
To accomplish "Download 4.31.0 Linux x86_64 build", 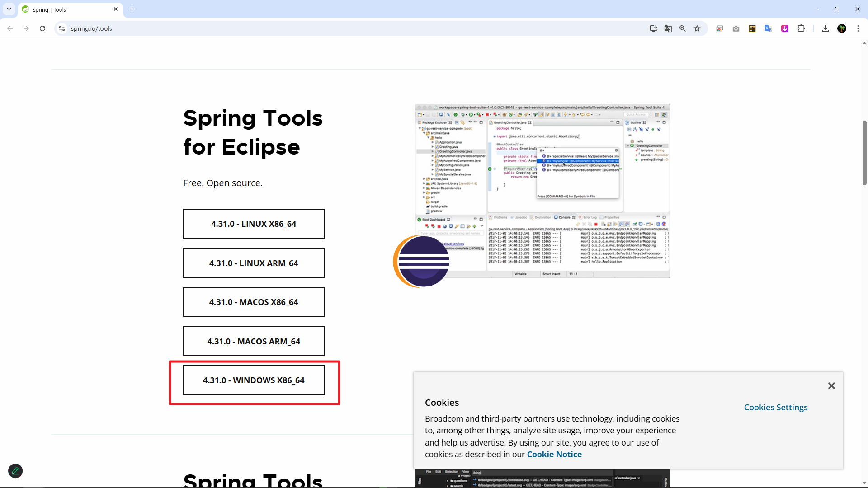I will coord(254,224).
